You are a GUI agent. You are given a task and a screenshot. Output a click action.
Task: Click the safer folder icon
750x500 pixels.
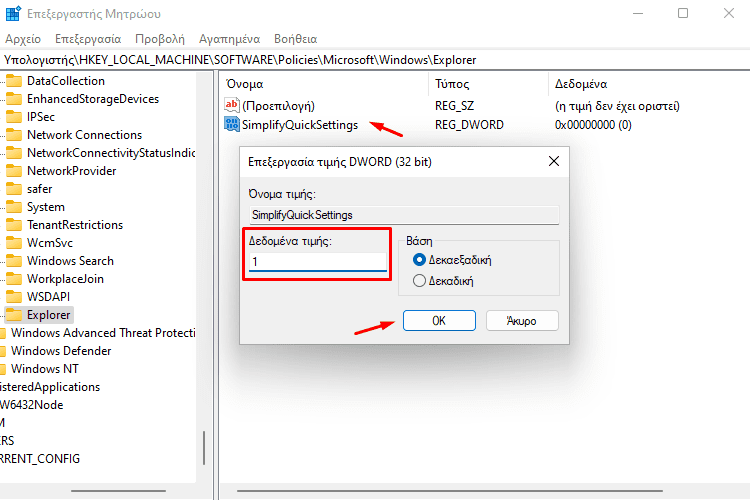(14, 189)
